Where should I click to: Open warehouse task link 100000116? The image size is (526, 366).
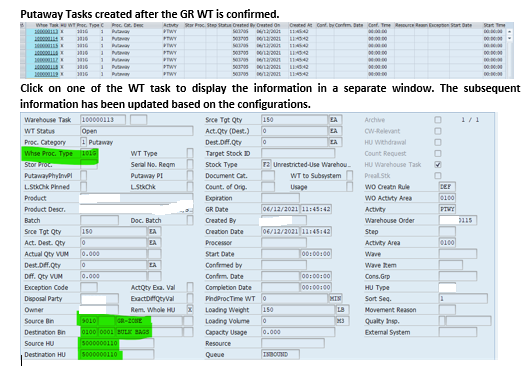pos(46,53)
